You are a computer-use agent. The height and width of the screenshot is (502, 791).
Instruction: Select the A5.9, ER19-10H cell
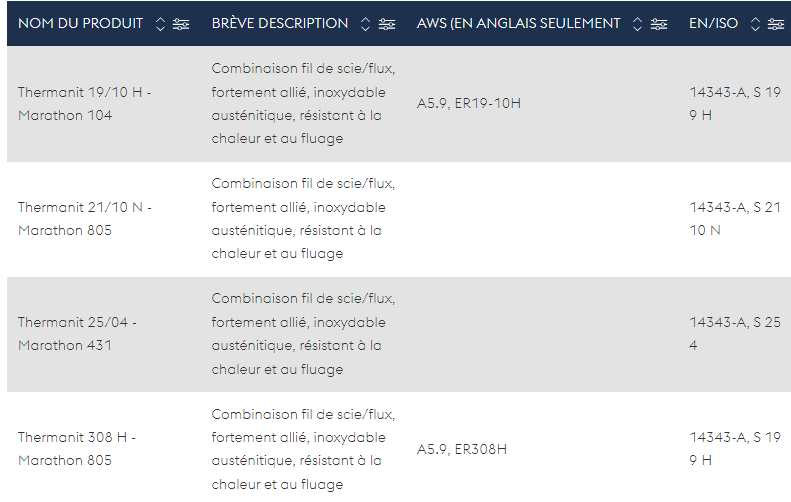click(469, 103)
